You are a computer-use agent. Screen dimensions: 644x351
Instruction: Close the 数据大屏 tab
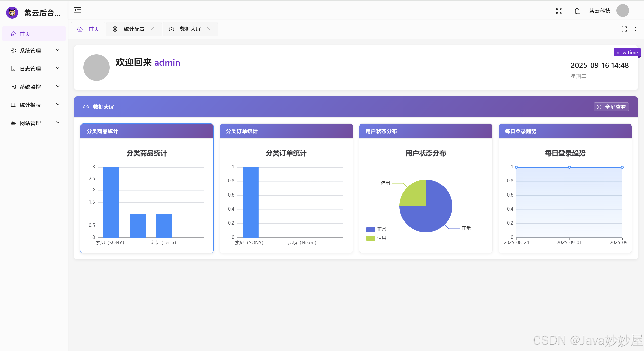[x=209, y=29]
